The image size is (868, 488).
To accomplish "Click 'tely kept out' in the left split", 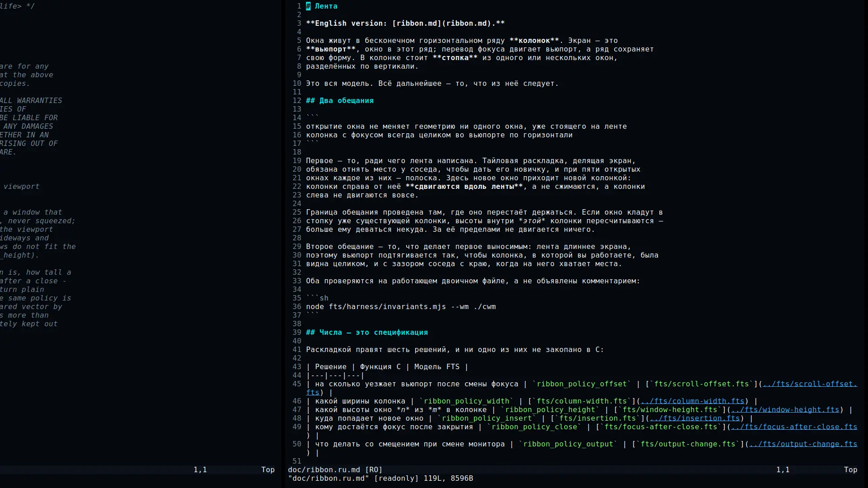I will [x=29, y=324].
